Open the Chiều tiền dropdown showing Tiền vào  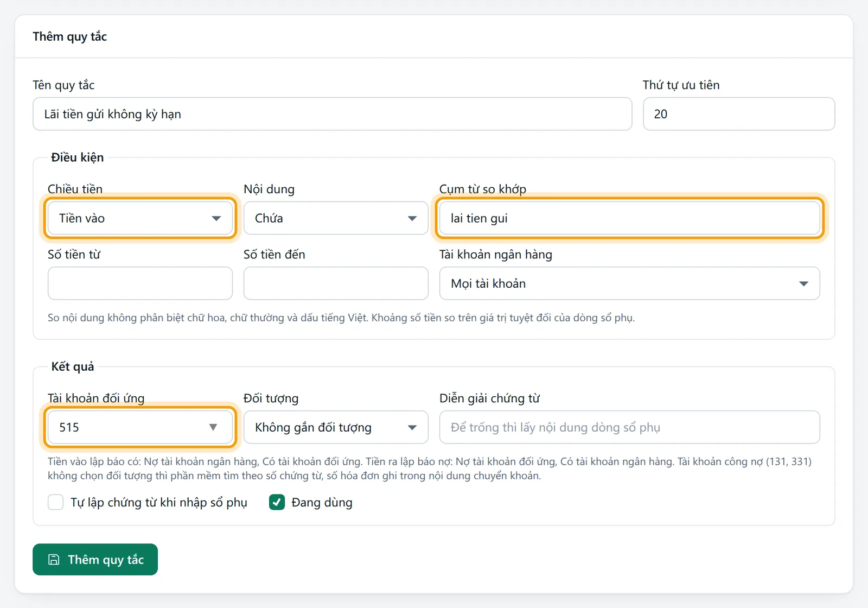pyautogui.click(x=140, y=218)
